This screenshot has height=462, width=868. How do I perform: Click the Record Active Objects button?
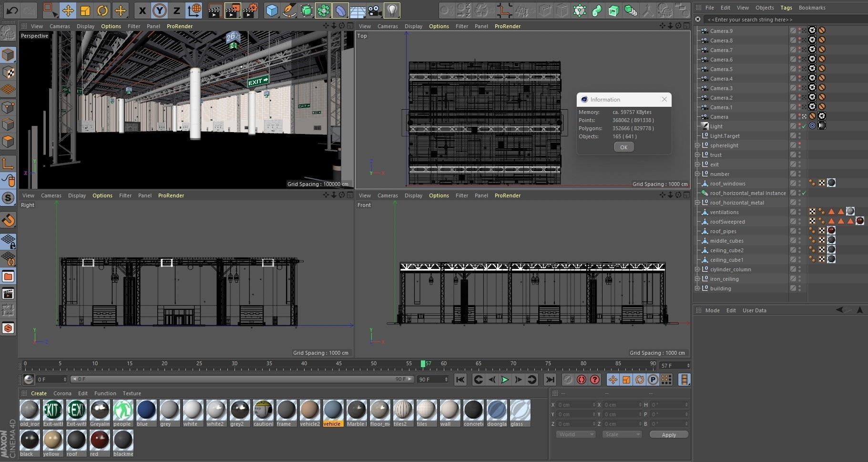(567, 380)
